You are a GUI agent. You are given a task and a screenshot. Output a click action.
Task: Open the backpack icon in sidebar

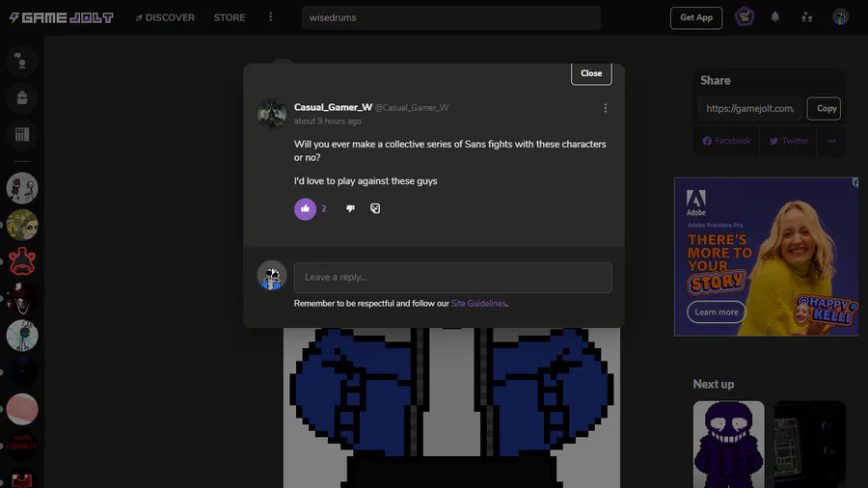tap(22, 98)
